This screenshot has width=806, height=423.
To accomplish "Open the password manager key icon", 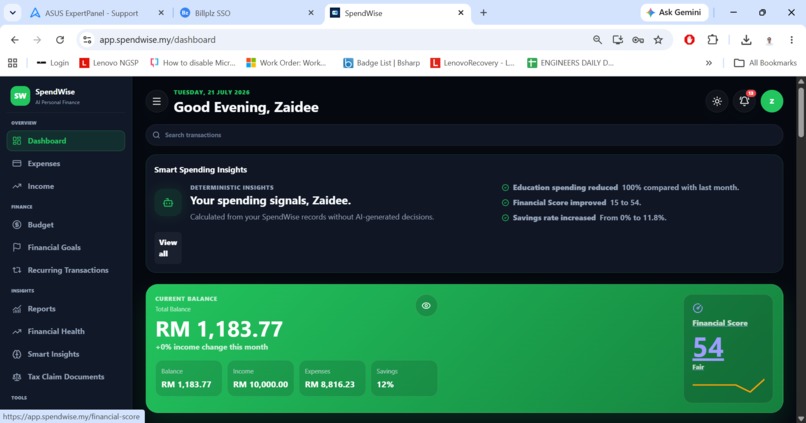I will [638, 40].
